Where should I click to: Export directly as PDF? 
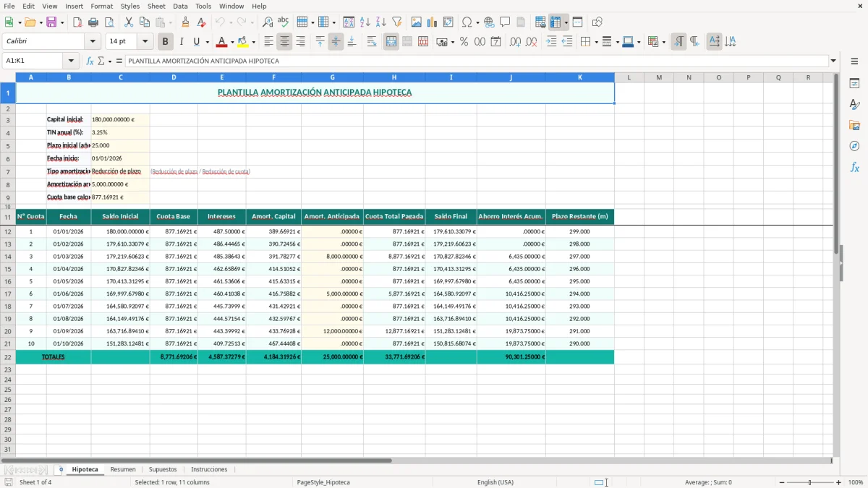[x=77, y=22]
